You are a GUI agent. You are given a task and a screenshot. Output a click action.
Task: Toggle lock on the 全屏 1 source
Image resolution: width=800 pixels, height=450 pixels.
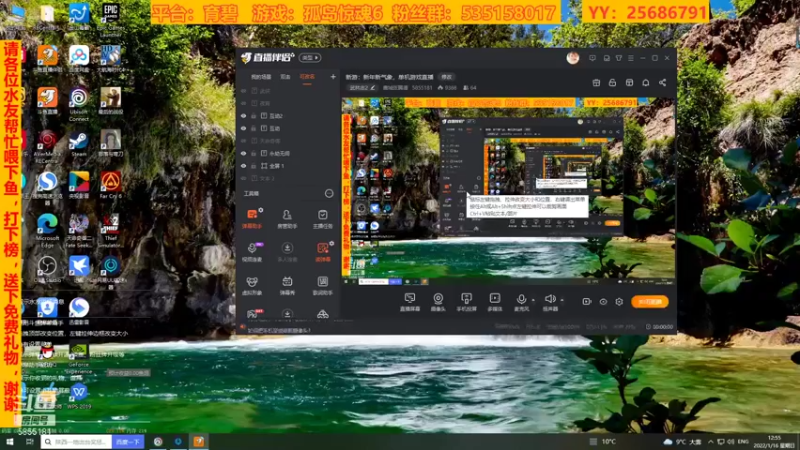click(254, 166)
